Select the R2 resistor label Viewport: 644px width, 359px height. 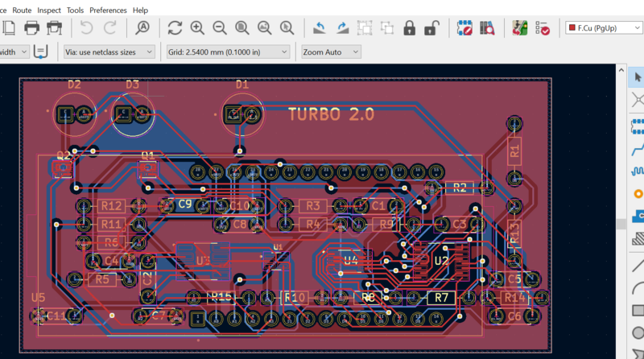[460, 188]
